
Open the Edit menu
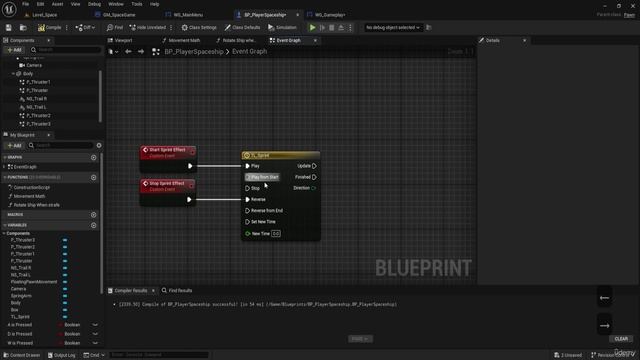(40, 4)
